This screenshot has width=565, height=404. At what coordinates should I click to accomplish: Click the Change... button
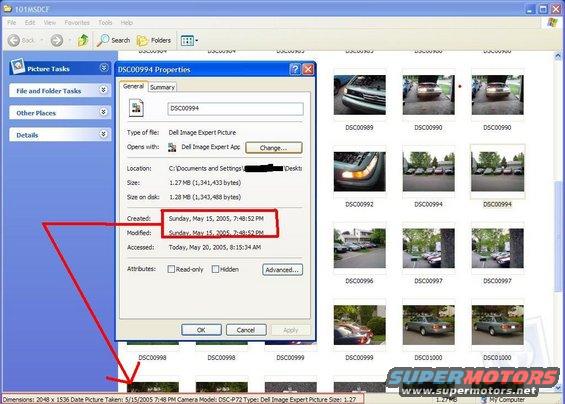(x=273, y=148)
